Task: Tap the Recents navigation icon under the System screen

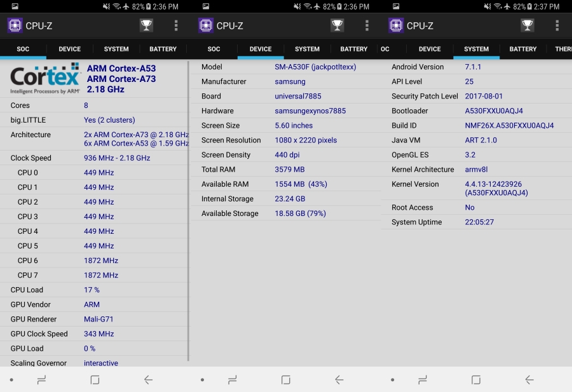Action: click(423, 380)
